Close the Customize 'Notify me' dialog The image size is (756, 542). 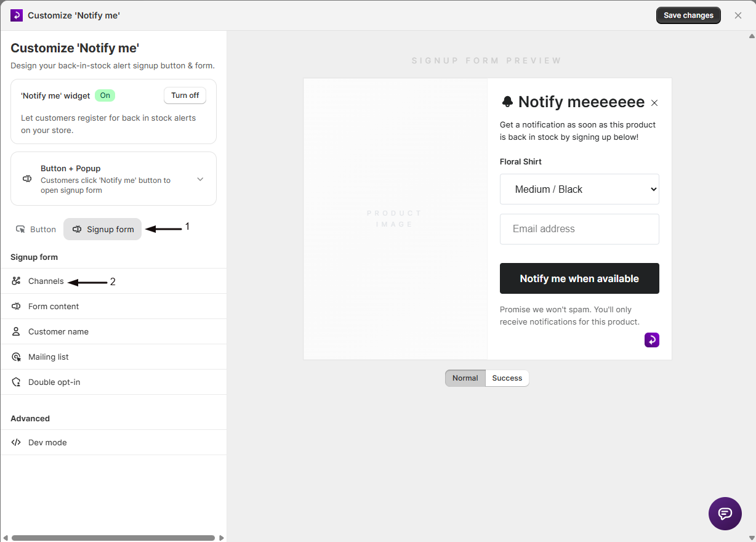click(x=738, y=15)
